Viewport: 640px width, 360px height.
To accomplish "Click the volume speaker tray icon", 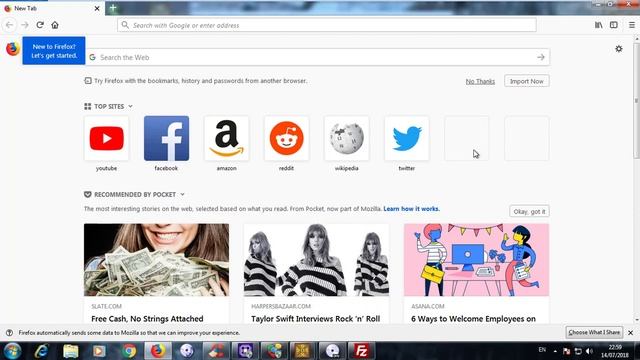I will pos(589,351).
